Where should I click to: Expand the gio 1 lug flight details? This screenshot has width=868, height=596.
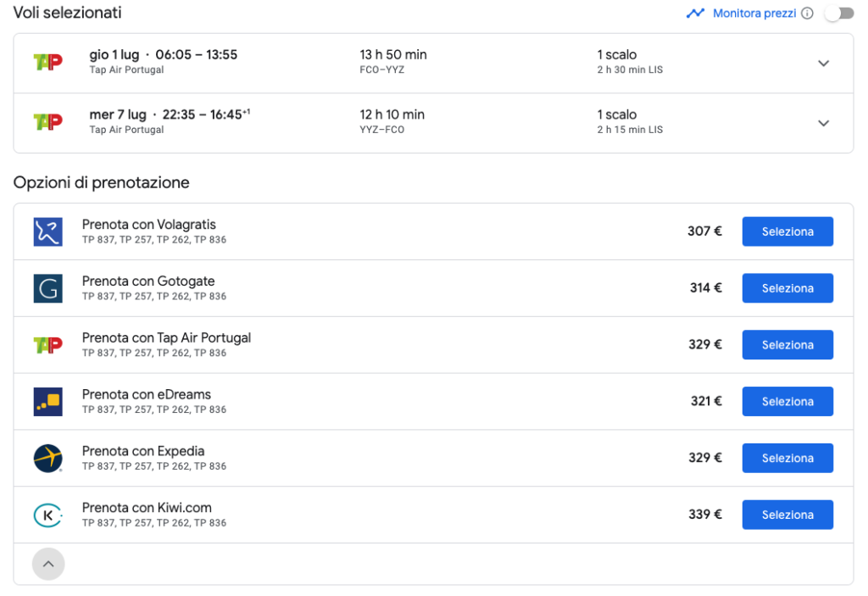click(x=823, y=63)
